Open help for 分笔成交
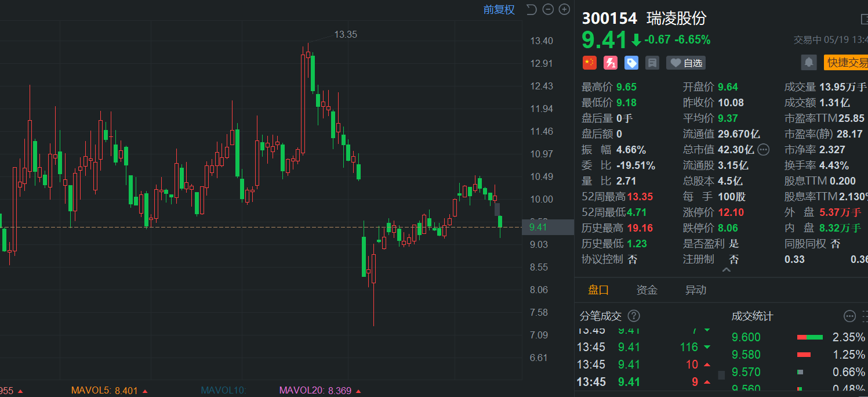Image resolution: width=868 pixels, height=397 pixels. point(634,316)
